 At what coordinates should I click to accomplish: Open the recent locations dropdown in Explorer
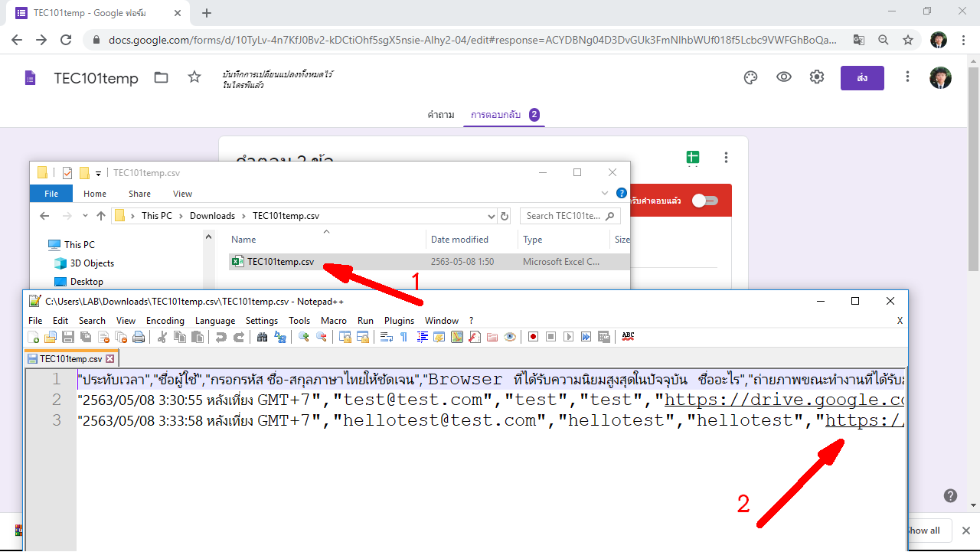[84, 216]
